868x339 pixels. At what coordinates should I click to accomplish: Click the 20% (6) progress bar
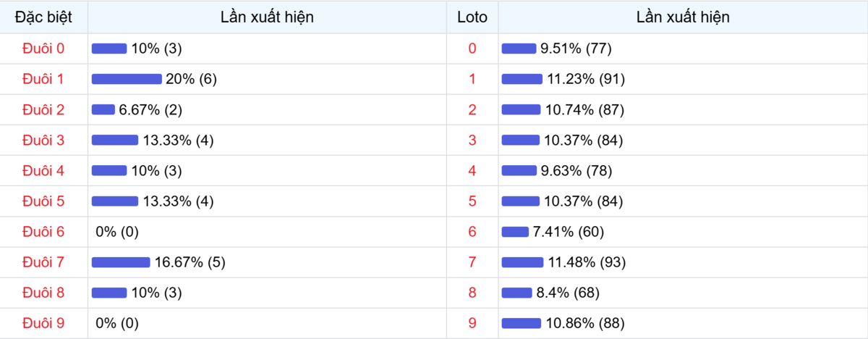[127, 79]
